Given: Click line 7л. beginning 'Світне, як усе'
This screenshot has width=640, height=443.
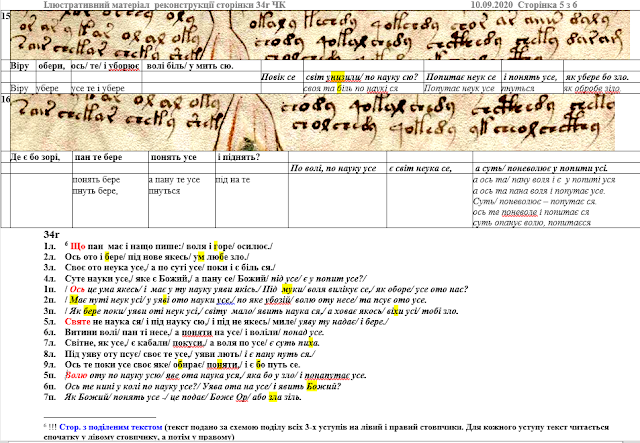Looking at the screenshot, I should point(192,343).
